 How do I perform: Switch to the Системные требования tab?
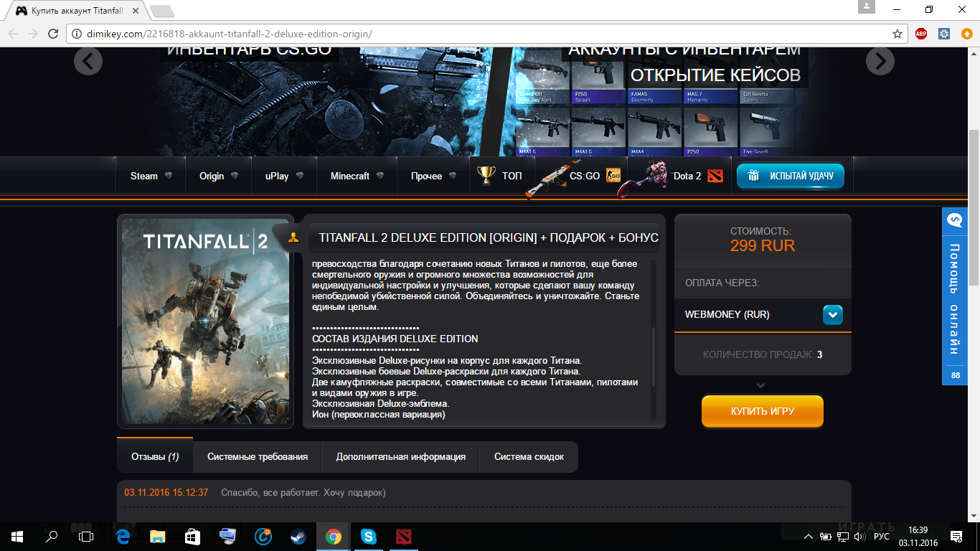pos(258,456)
